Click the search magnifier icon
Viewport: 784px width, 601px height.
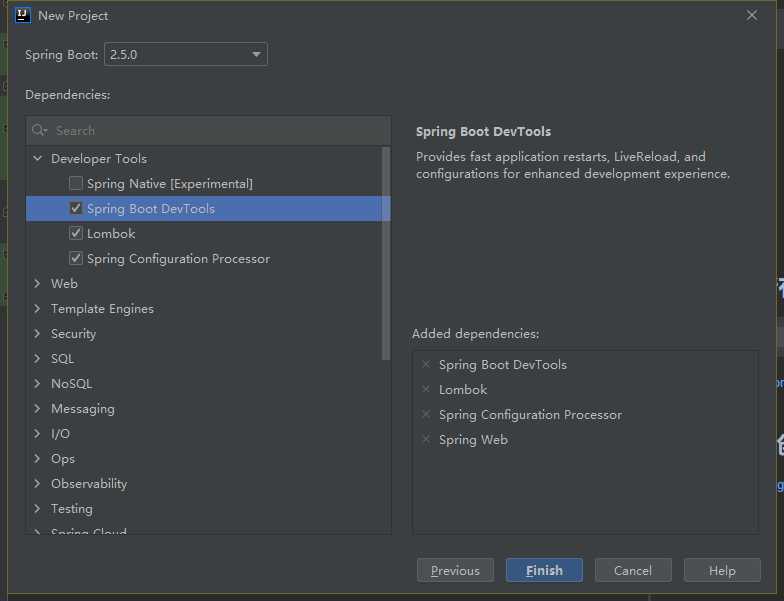[x=39, y=130]
